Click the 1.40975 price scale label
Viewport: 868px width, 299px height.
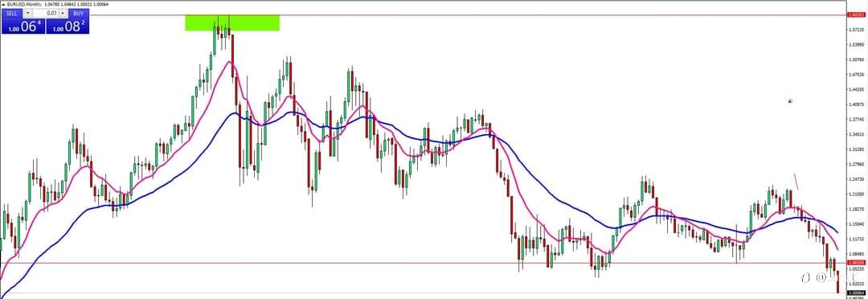(x=857, y=104)
